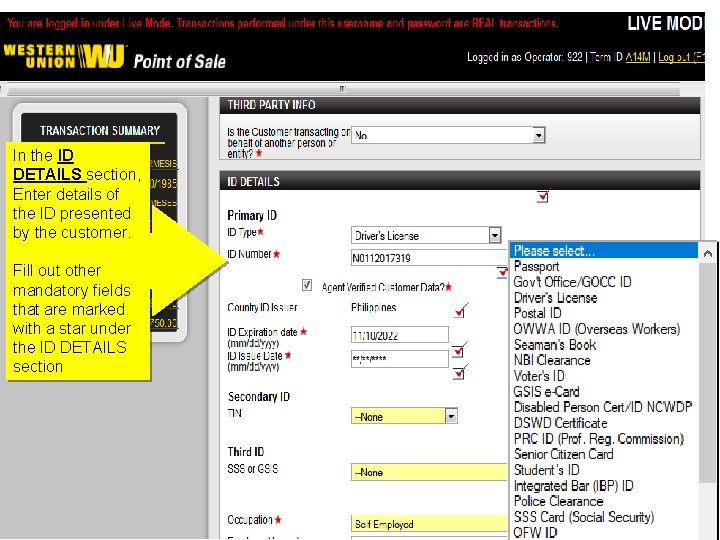The width and height of the screenshot is (720, 540).
Task: Choose OFW ID option
Action: click(x=535, y=533)
